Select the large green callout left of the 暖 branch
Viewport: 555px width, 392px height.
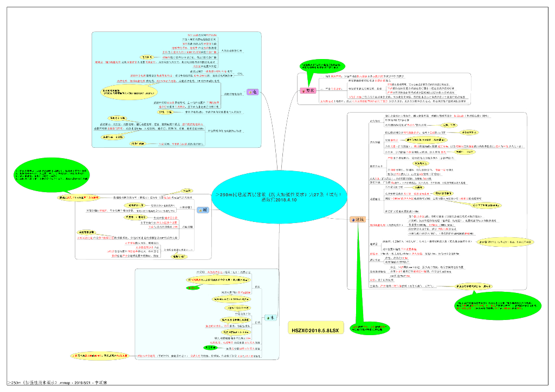pyautogui.click(x=51, y=175)
